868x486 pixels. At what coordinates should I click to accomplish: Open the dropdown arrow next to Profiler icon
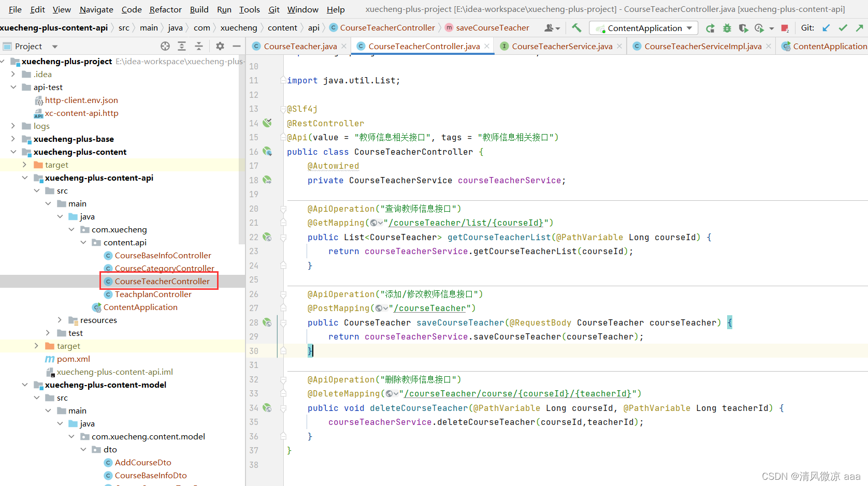tap(772, 28)
